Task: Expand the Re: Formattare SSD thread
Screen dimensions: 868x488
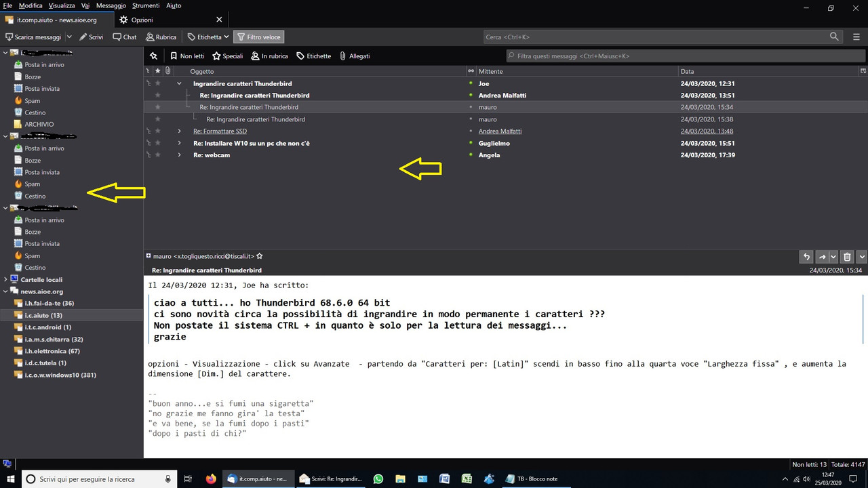Action: coord(180,131)
